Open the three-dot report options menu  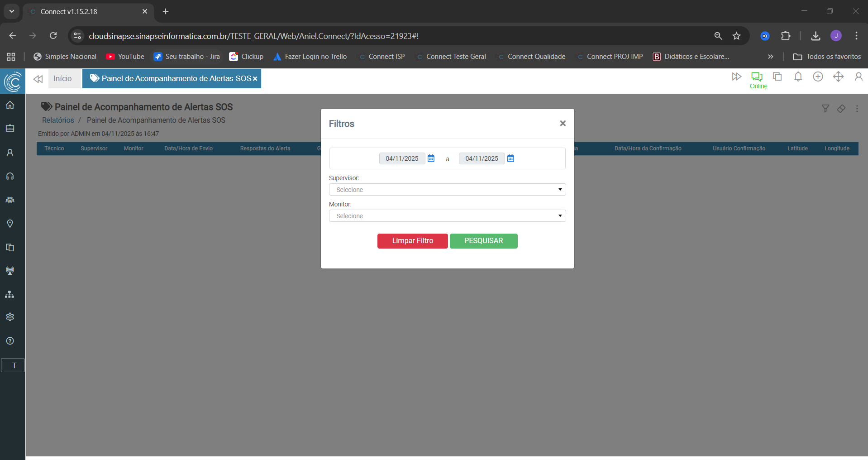857,109
